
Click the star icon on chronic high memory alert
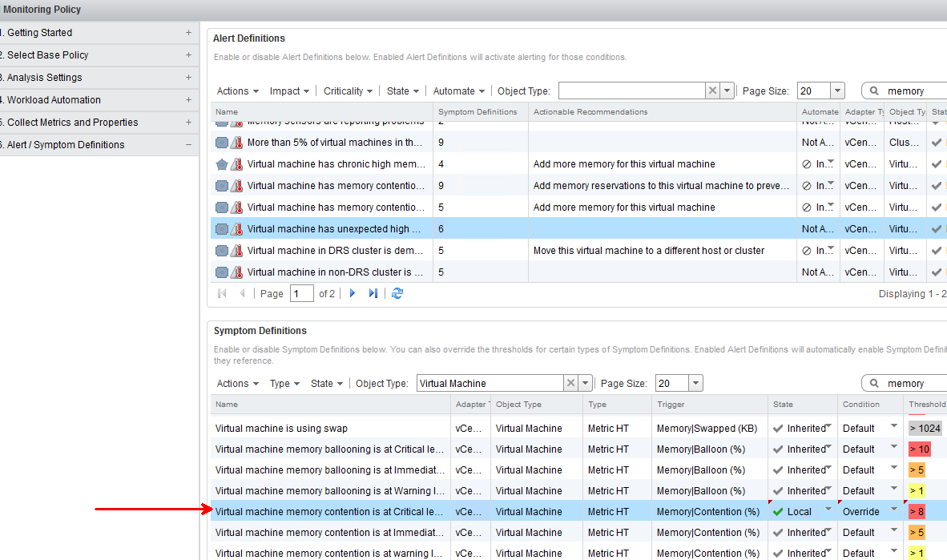(x=222, y=164)
